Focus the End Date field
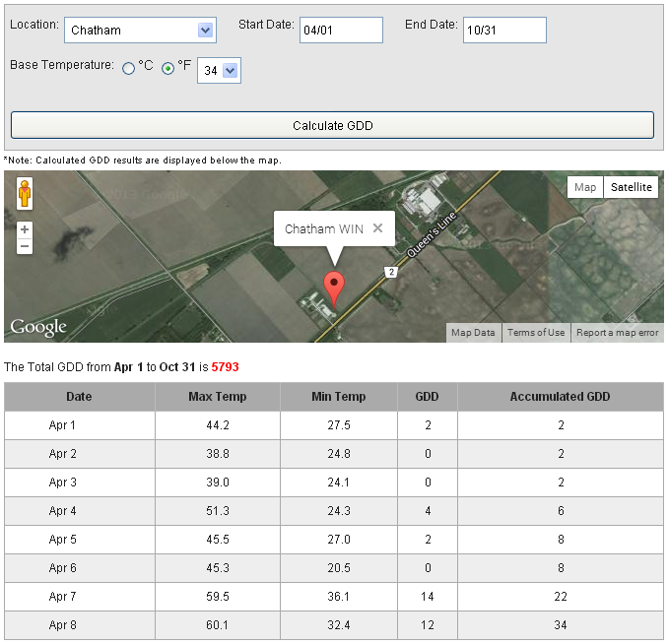Viewport: 668px width, 644px height. point(504,31)
